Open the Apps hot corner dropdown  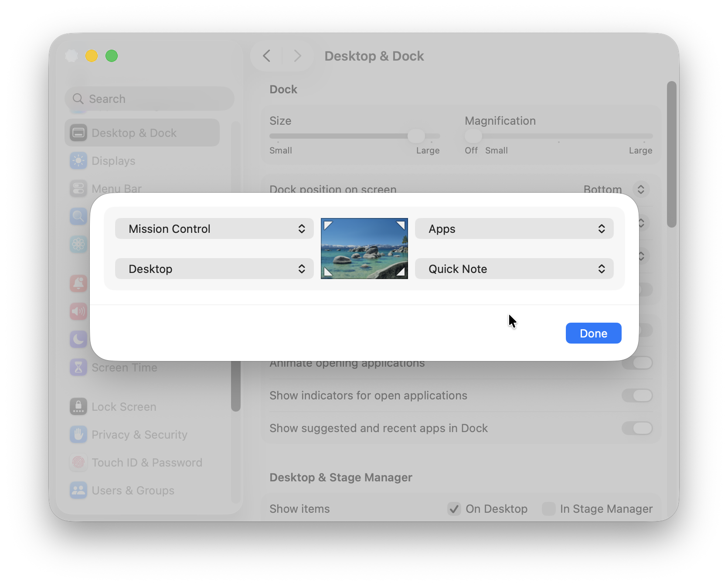pos(514,228)
